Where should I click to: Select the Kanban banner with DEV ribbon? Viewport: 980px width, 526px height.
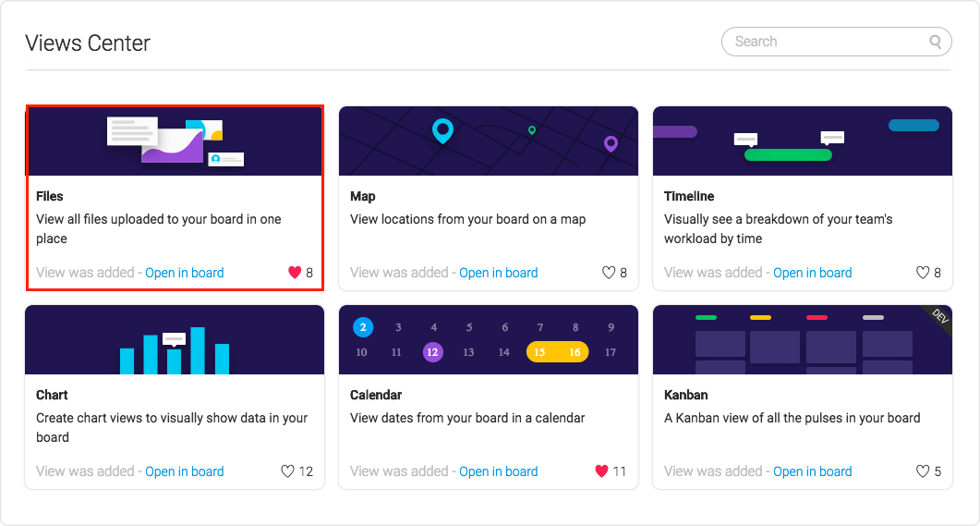(803, 339)
